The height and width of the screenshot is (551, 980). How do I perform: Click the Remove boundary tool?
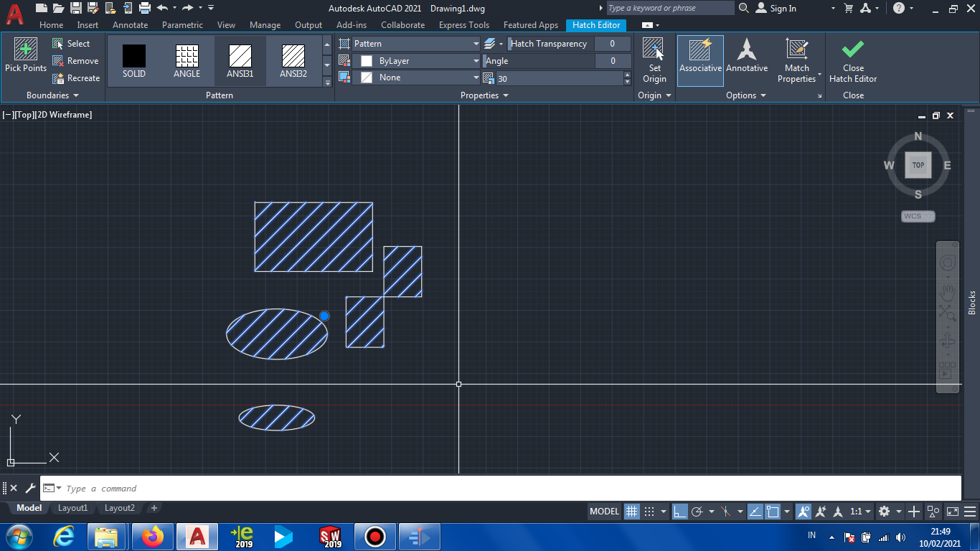pyautogui.click(x=75, y=60)
